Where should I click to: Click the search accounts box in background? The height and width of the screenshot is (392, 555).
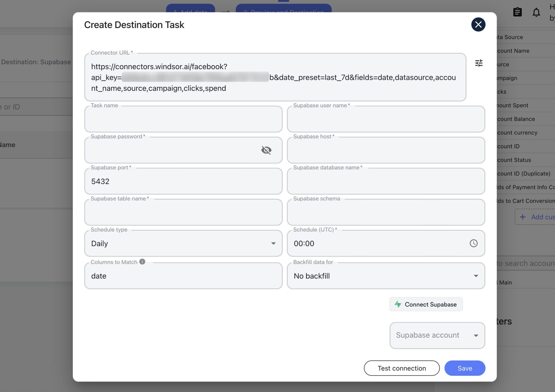[x=526, y=263]
